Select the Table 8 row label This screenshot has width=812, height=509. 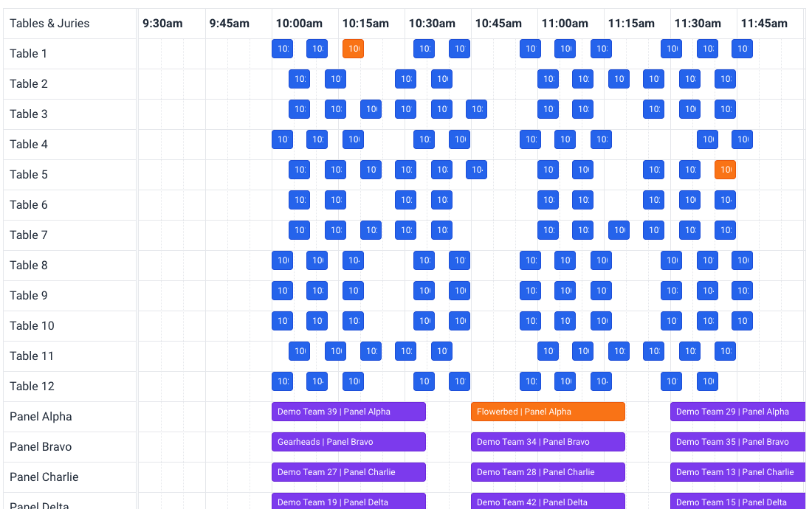29,266
